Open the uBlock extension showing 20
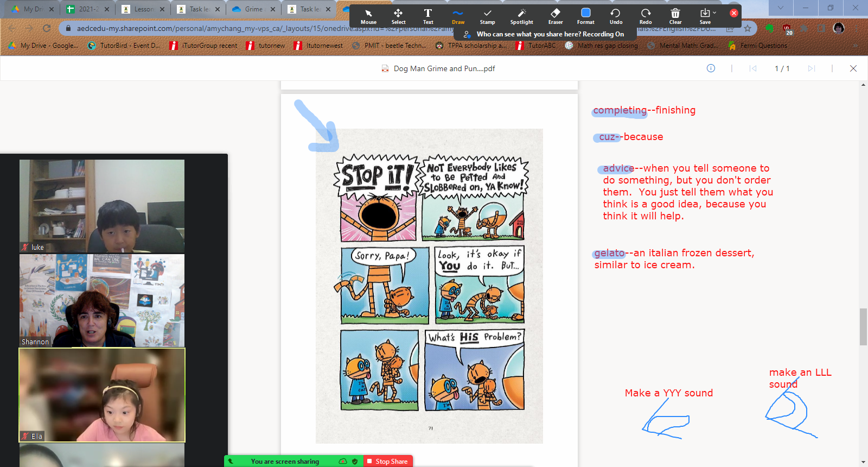 point(787,29)
